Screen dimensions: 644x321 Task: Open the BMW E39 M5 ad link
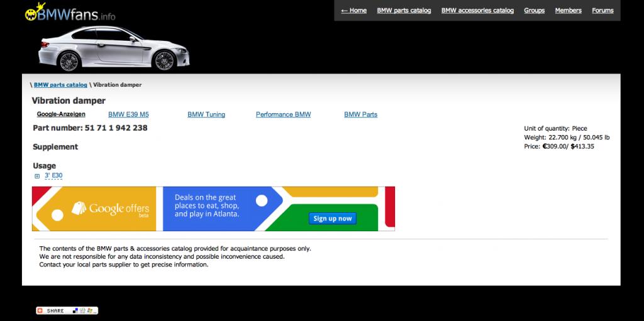(x=128, y=114)
